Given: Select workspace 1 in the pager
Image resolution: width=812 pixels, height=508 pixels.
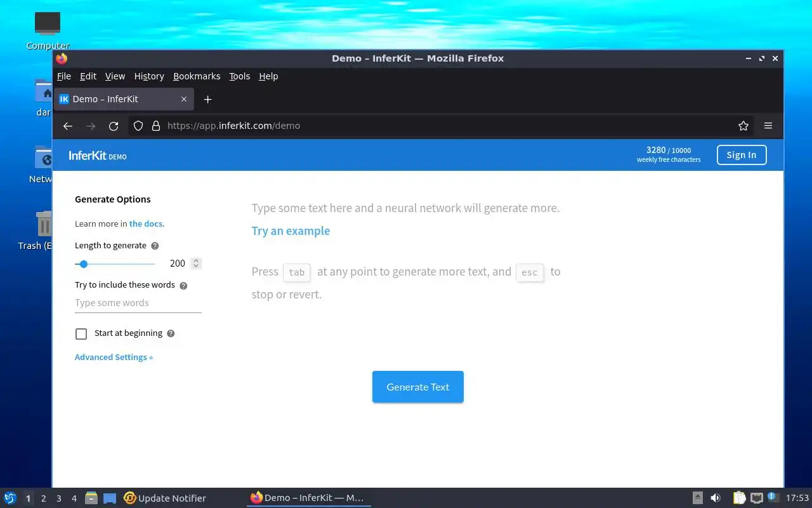Looking at the screenshot, I should pos(28,498).
